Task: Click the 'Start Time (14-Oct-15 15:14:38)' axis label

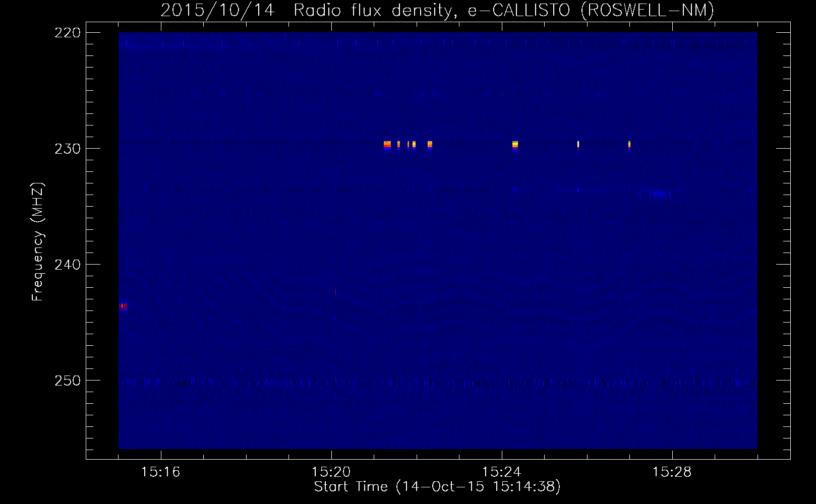Action: click(x=437, y=487)
